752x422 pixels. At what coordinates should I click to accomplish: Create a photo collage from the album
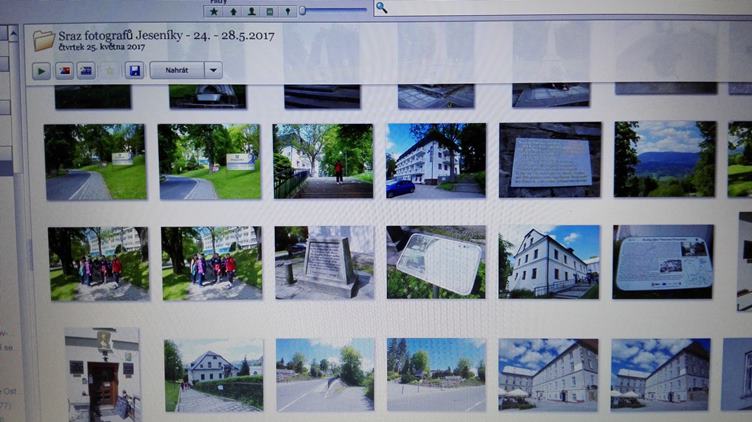coord(64,71)
